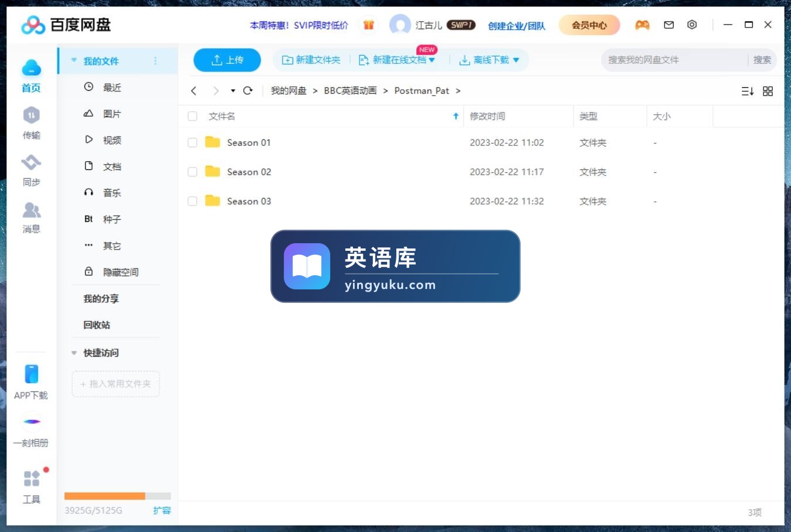The image size is (791, 532).
Task: Check the Season 01 row checkbox
Action: (x=192, y=142)
